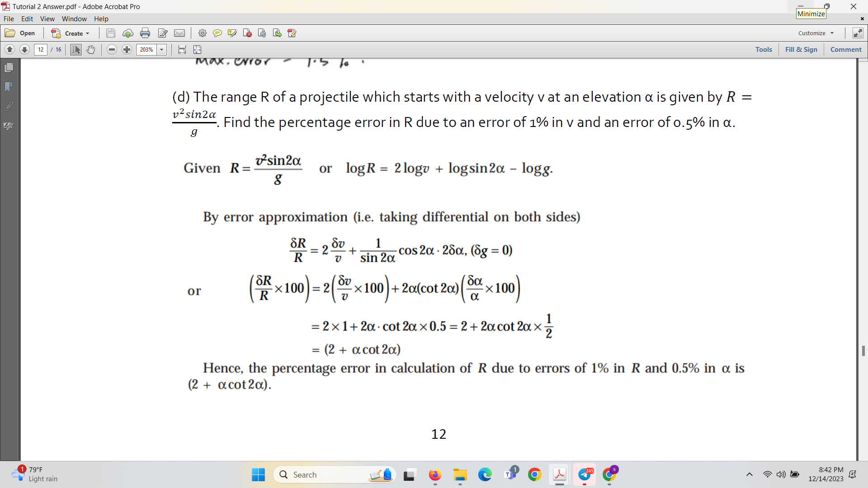Click the Open button
This screenshot has height=488, width=868.
(21, 33)
